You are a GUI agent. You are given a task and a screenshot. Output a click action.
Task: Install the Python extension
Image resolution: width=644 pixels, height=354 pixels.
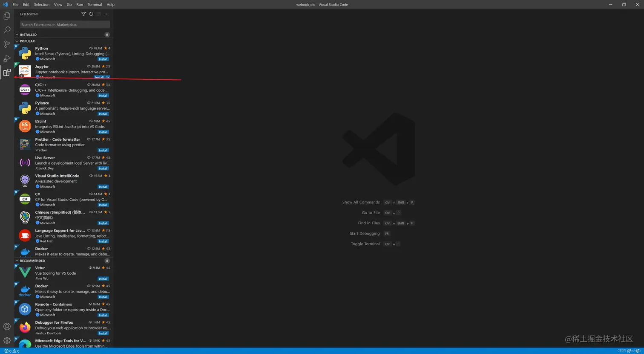(x=103, y=59)
